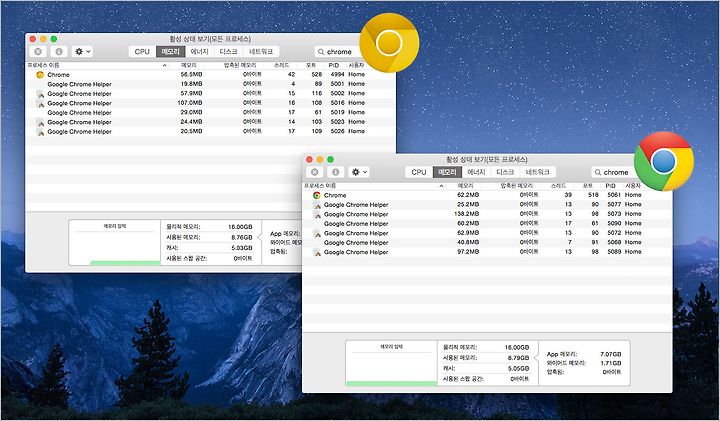This screenshot has width=720, height=421.
Task: Select the Chrome process with PID 5061
Action: [x=487, y=195]
